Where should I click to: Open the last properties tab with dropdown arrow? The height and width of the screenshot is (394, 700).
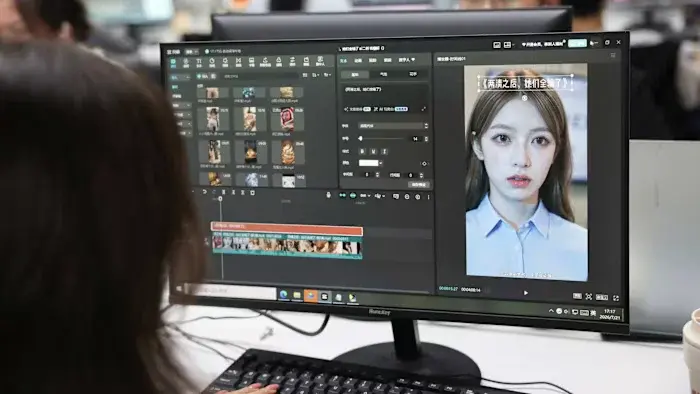(x=407, y=59)
